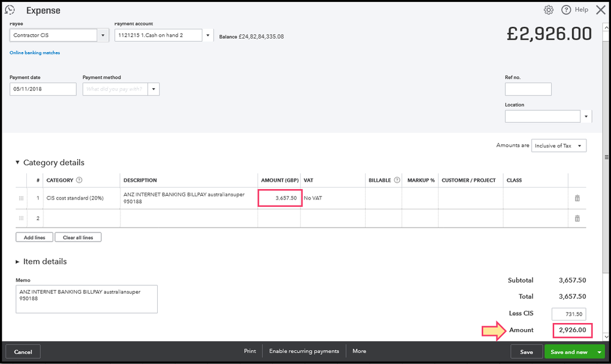This screenshot has width=611, height=364.
Task: Click the Payee Contractor CIS field
Action: pos(53,35)
